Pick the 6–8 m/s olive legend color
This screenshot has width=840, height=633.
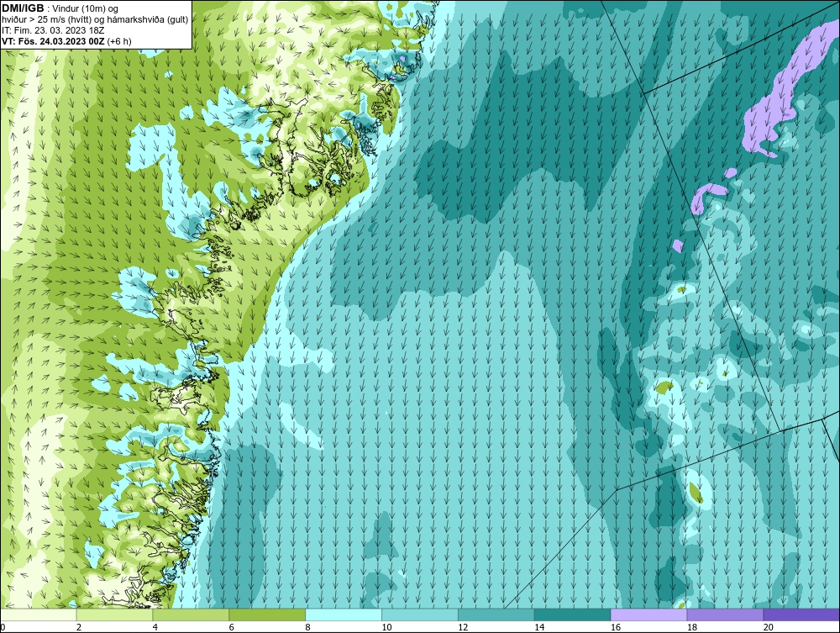pos(267,615)
